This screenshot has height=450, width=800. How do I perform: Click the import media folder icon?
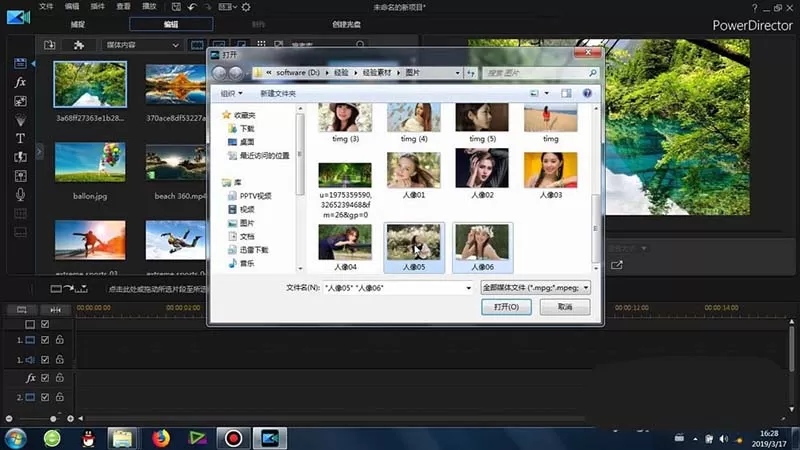pyautogui.click(x=49, y=45)
